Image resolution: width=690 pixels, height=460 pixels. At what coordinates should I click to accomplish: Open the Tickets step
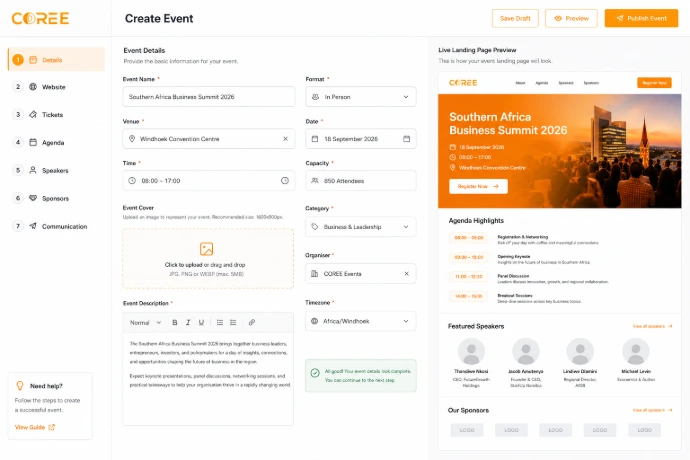(x=52, y=115)
